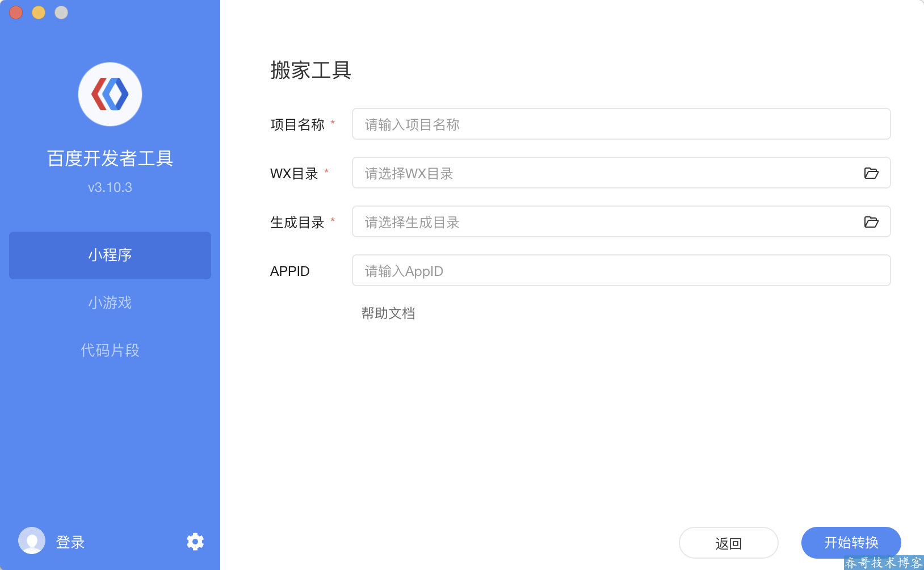Focus the 项目名称 input field

click(621, 124)
